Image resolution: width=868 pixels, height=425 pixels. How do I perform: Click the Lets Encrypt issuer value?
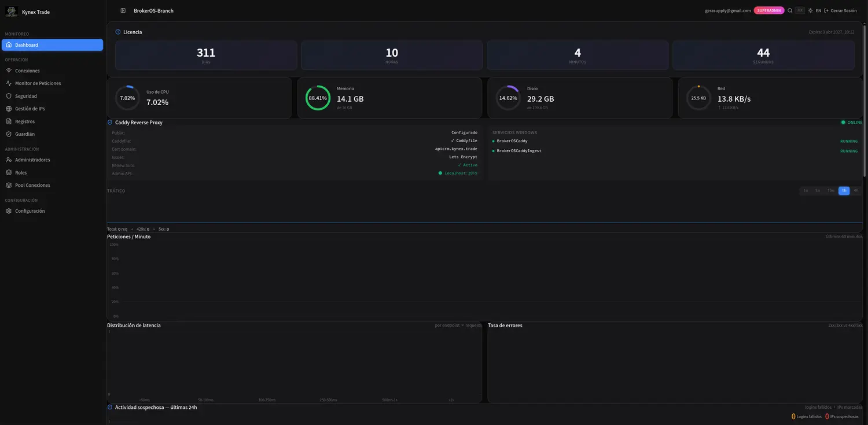(463, 157)
